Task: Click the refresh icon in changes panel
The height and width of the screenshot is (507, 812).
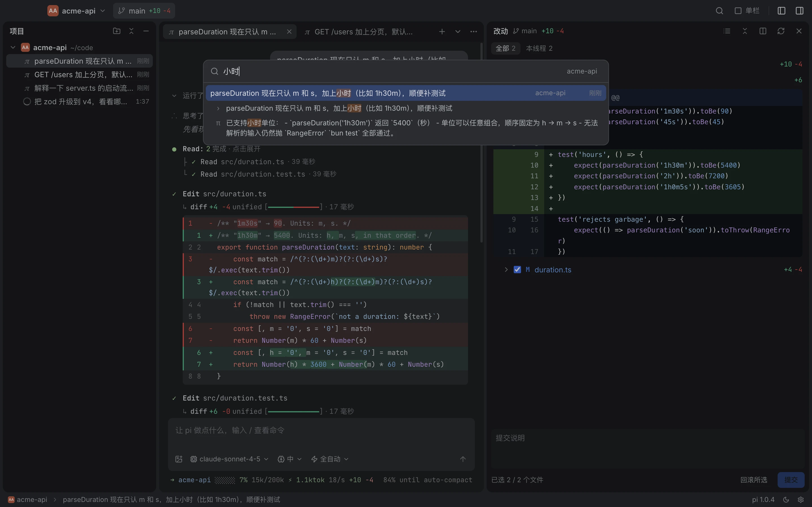Action: (x=781, y=31)
